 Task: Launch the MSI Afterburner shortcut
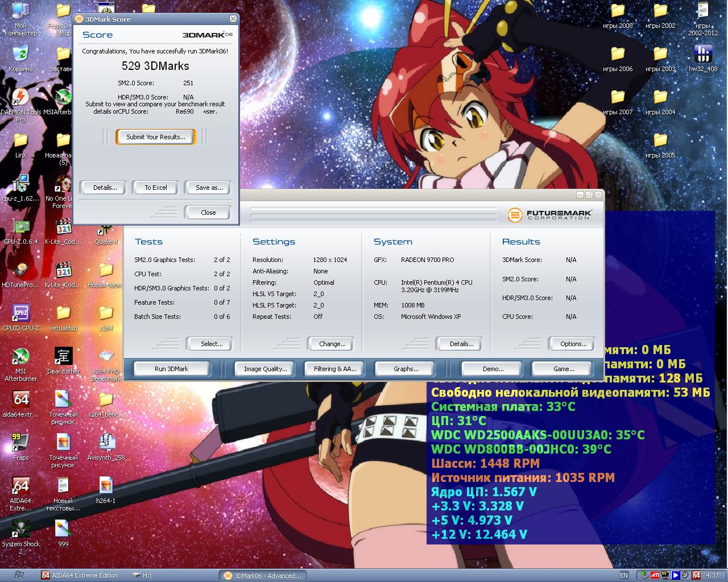[21, 364]
